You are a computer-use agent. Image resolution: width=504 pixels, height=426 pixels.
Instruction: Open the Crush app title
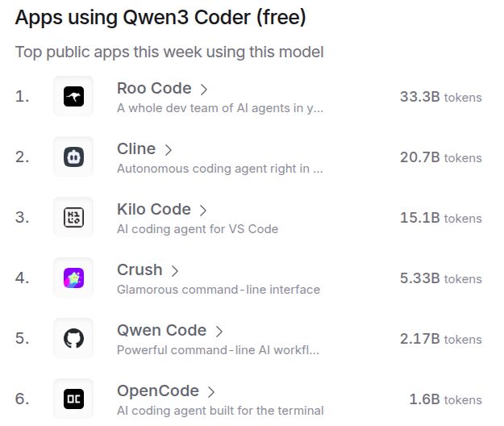coord(140,269)
